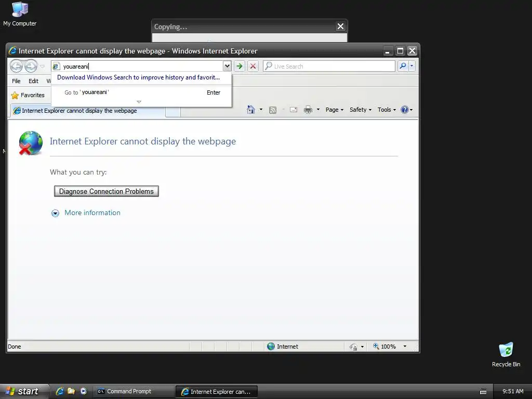
Task: Open the Safety menu
Action: [361, 110]
